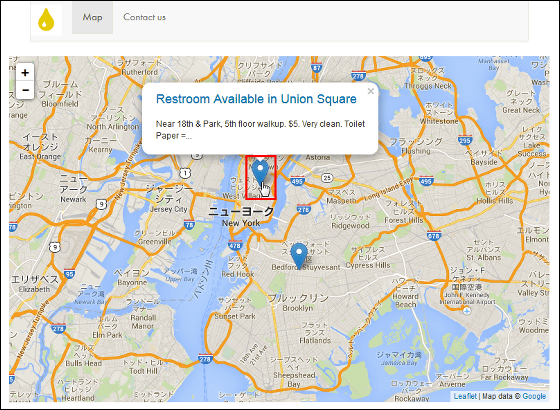Image resolution: width=560 pixels, height=410 pixels.
Task: Click the I-95 shield near Elizabeth
Action: pyautogui.click(x=70, y=274)
